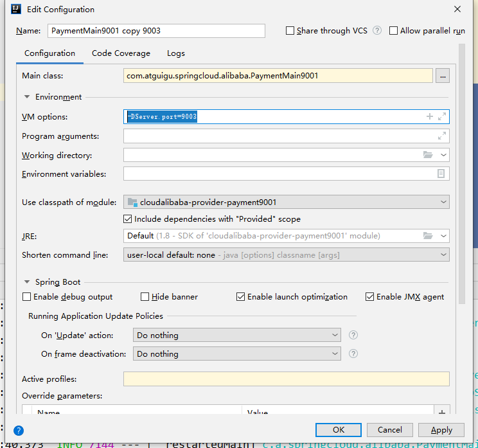Open On frame deactivation dropdown
478x448 pixels.
237,354
